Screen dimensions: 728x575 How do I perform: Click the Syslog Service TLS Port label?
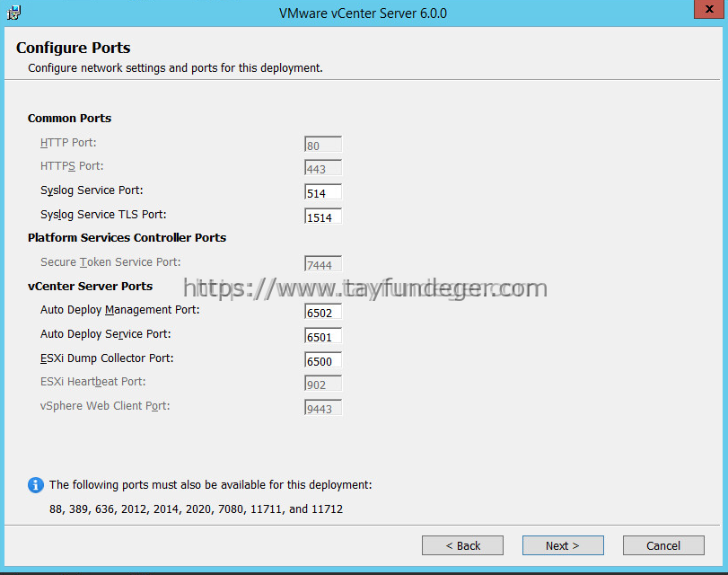click(x=103, y=215)
